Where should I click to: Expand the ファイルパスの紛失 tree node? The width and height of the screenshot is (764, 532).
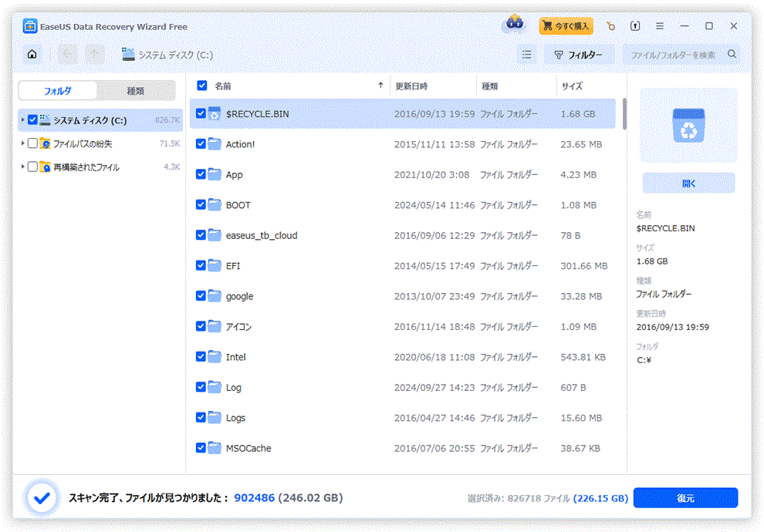coord(22,143)
